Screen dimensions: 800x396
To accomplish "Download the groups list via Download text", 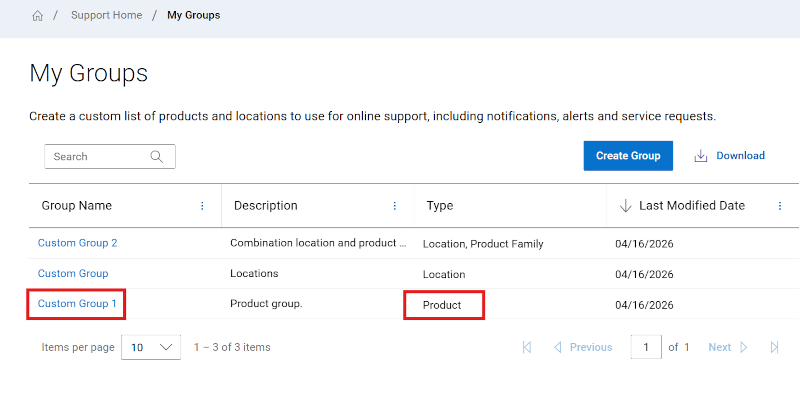I will [740, 156].
